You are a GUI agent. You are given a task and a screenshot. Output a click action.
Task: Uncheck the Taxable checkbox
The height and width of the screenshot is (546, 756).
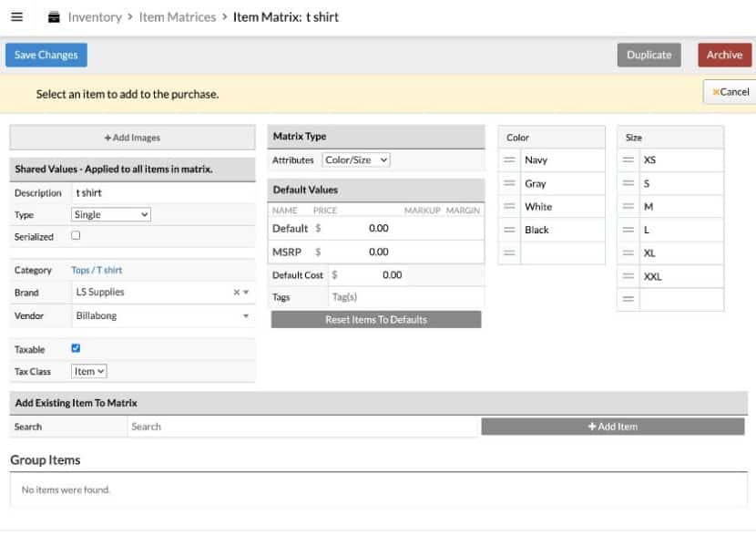click(76, 348)
